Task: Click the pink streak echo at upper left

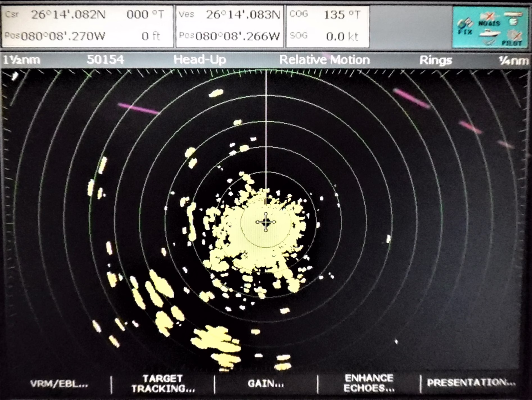Action: click(138, 108)
